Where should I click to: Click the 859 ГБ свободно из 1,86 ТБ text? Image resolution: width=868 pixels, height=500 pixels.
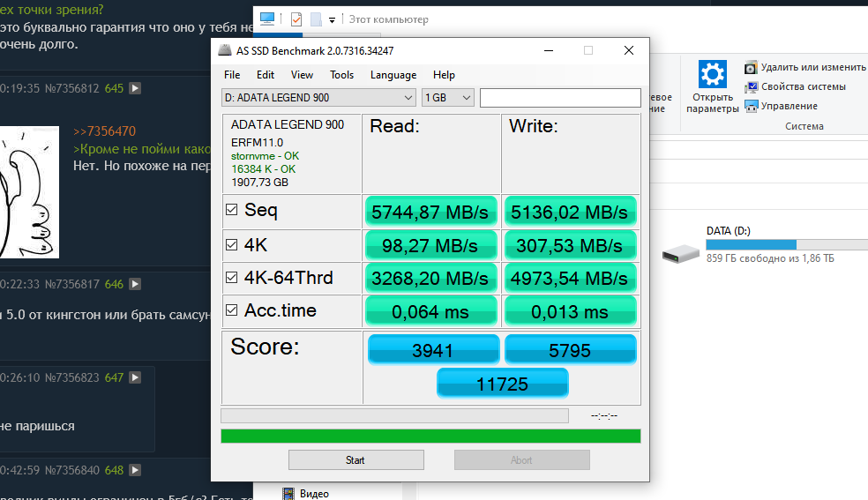(770, 258)
